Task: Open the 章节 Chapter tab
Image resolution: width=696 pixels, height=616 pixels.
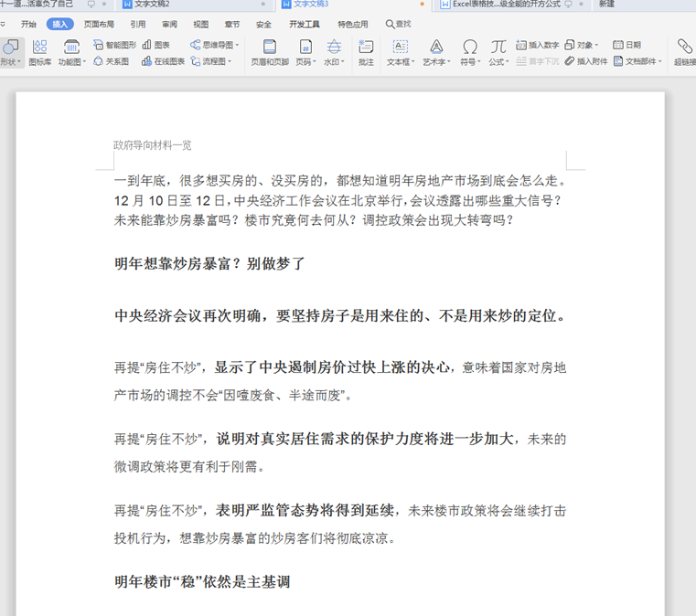Action: coord(231,24)
